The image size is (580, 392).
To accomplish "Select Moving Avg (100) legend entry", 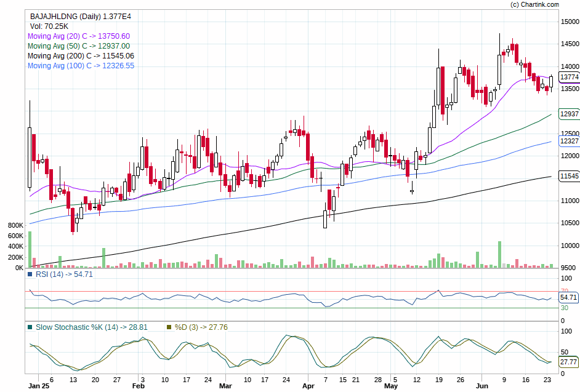I will click(81, 65).
